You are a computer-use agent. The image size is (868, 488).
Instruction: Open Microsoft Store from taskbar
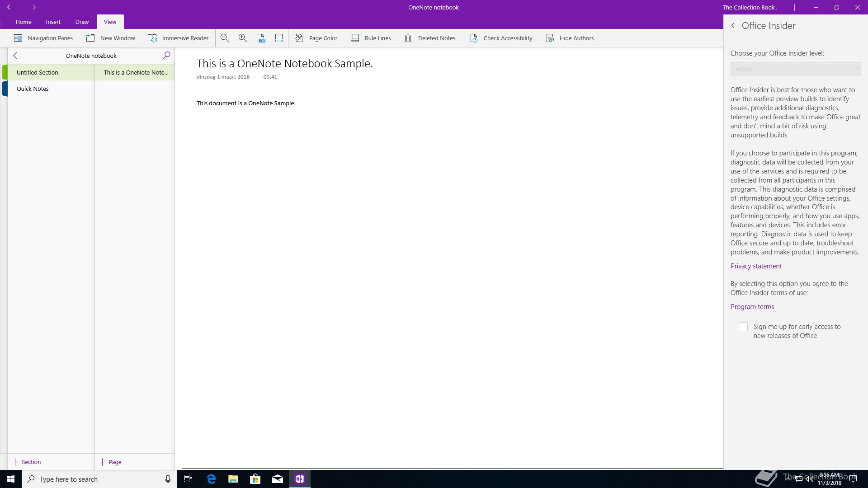tap(255, 479)
